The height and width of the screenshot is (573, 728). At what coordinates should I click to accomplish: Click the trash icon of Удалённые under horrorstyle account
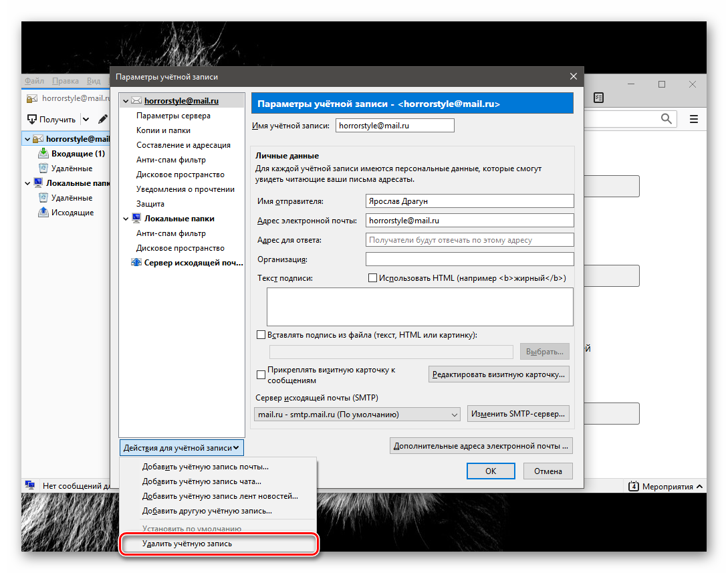click(x=43, y=168)
